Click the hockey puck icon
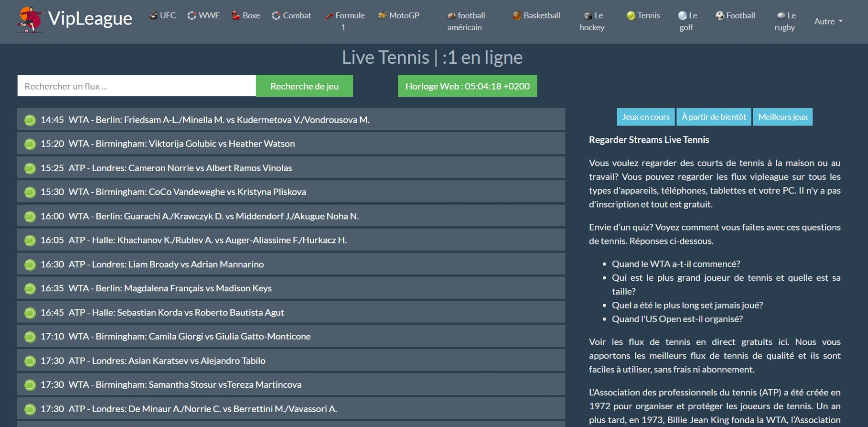 tap(588, 16)
